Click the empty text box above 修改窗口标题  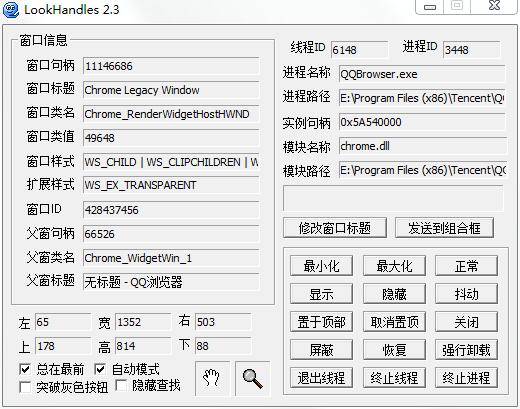tap(393, 198)
